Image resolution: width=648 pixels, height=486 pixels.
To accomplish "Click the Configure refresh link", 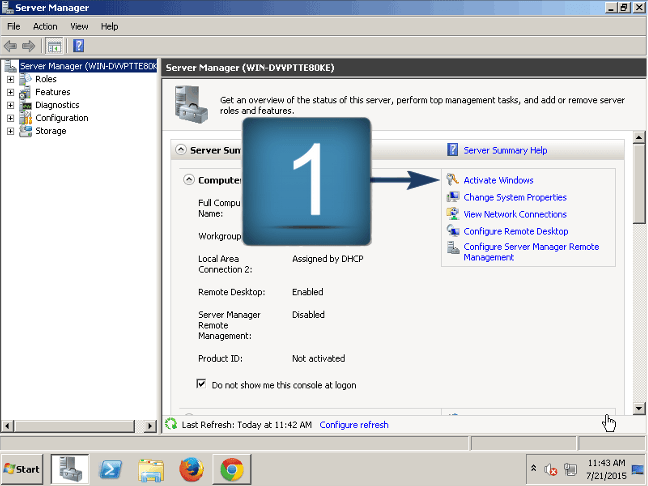I will click(354, 425).
